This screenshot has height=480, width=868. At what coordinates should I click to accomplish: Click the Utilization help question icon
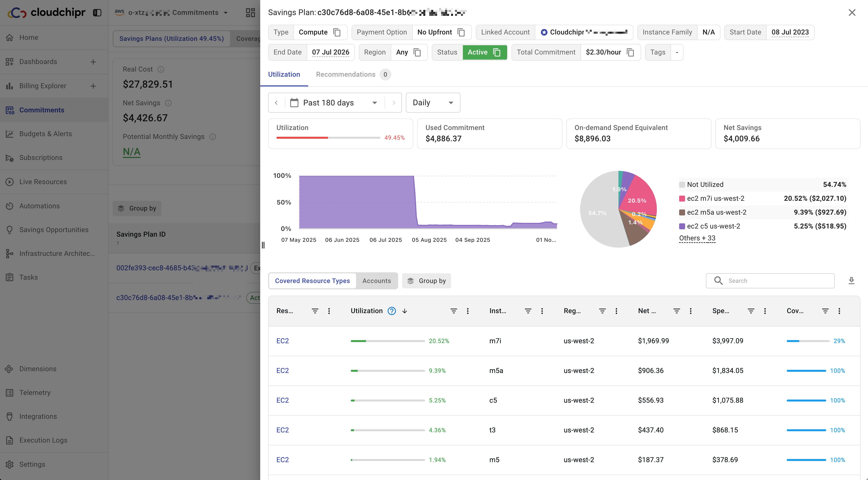coord(392,311)
